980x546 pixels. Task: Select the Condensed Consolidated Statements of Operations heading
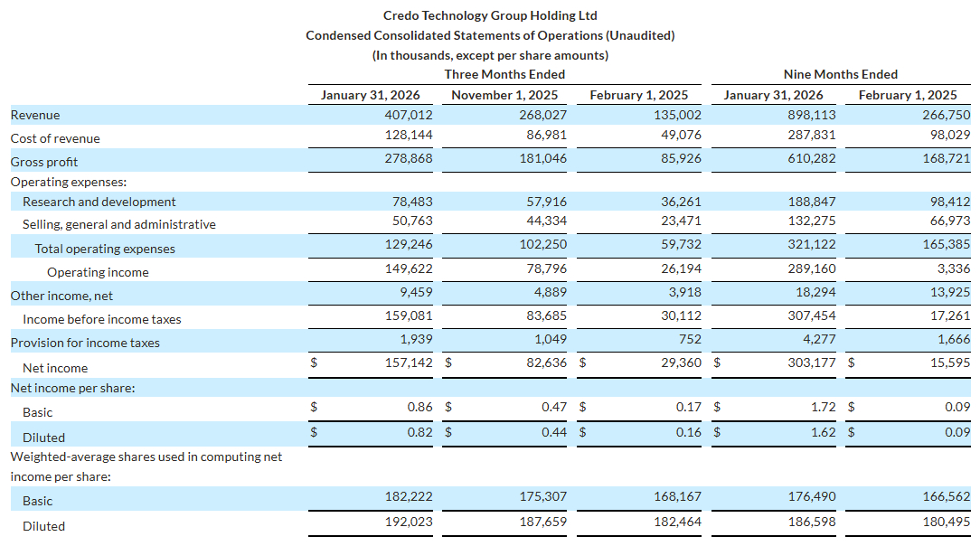490,35
